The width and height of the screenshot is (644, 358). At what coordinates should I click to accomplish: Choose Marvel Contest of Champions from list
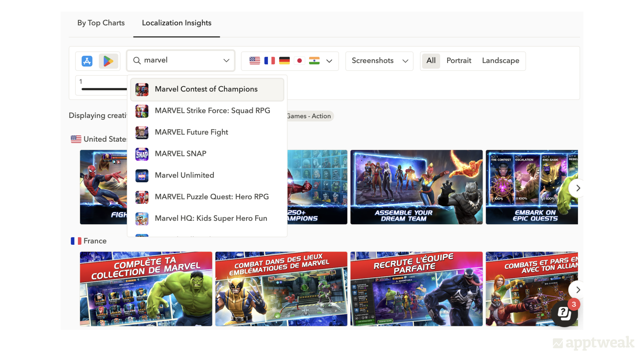[207, 89]
